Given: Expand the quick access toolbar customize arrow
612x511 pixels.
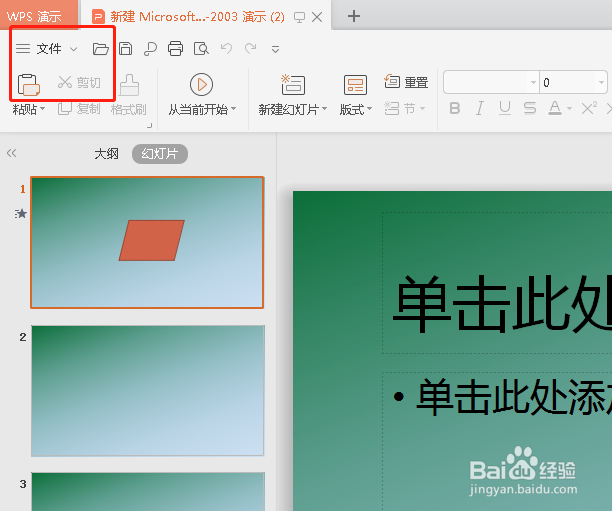Looking at the screenshot, I should point(275,49).
